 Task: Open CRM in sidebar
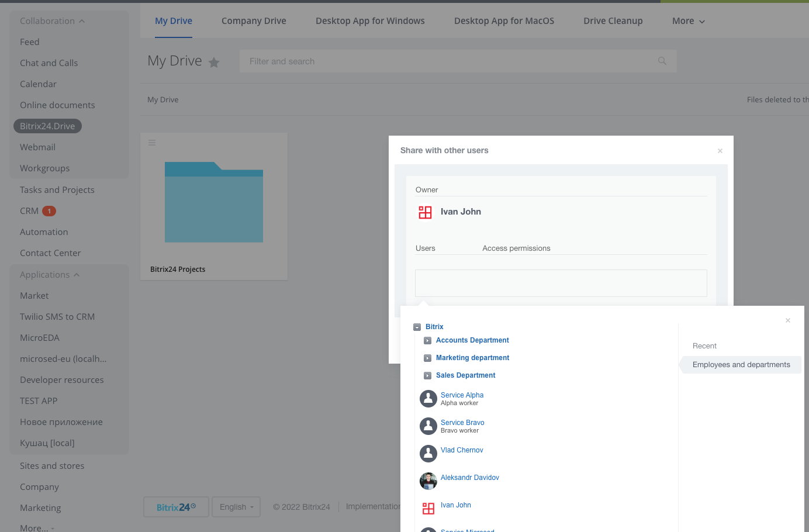(29, 211)
